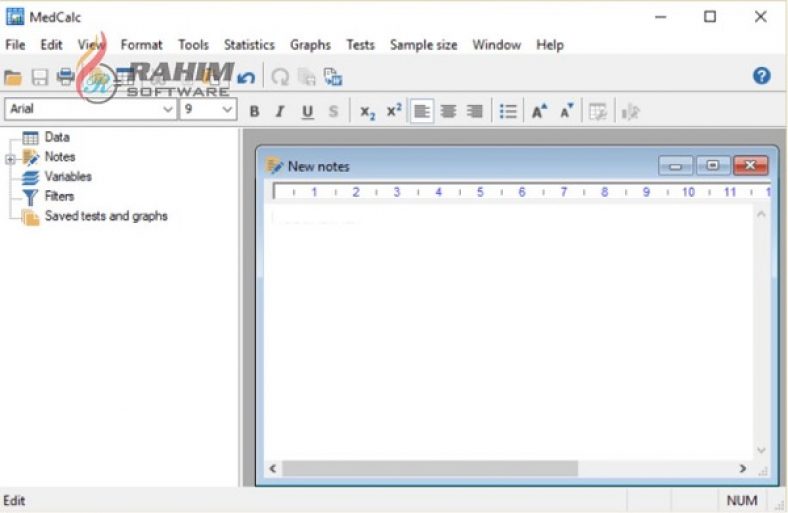This screenshot has height=513, width=788.
Task: Increase font size with the A-up icon
Action: 539,111
